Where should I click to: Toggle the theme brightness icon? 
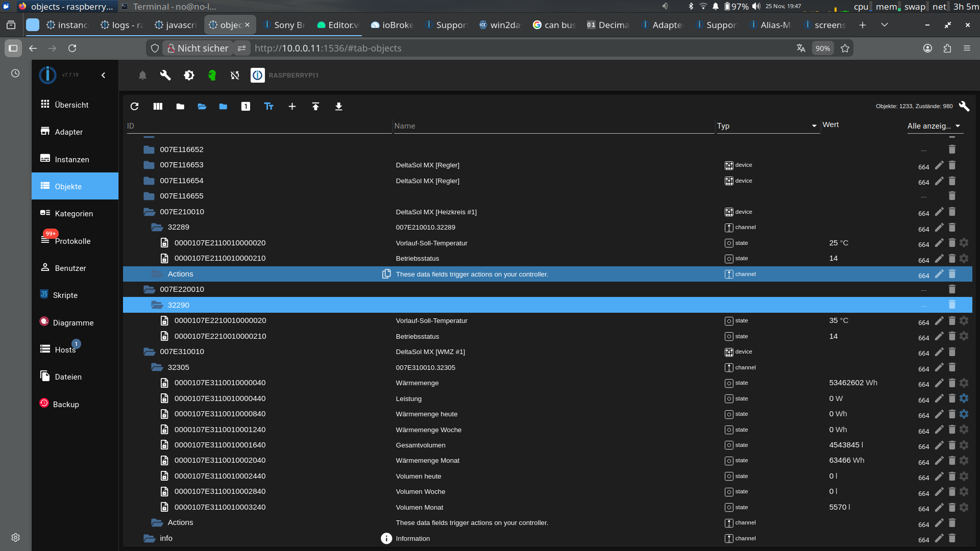189,75
